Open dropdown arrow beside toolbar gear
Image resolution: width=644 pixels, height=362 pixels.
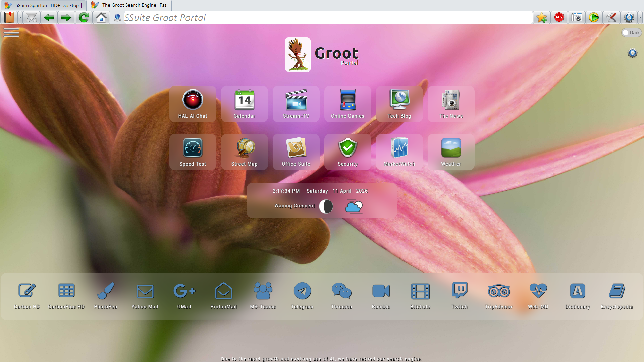(x=640, y=17)
